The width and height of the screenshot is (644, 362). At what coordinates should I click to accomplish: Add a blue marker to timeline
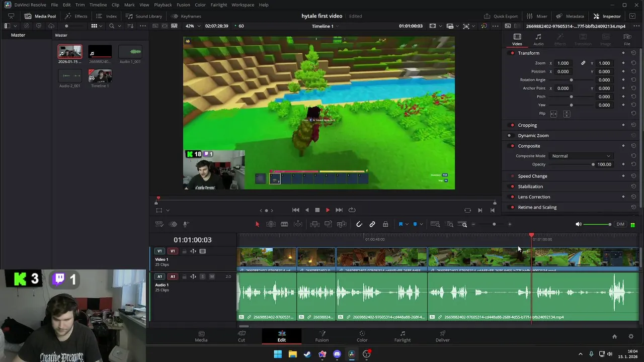click(x=415, y=224)
